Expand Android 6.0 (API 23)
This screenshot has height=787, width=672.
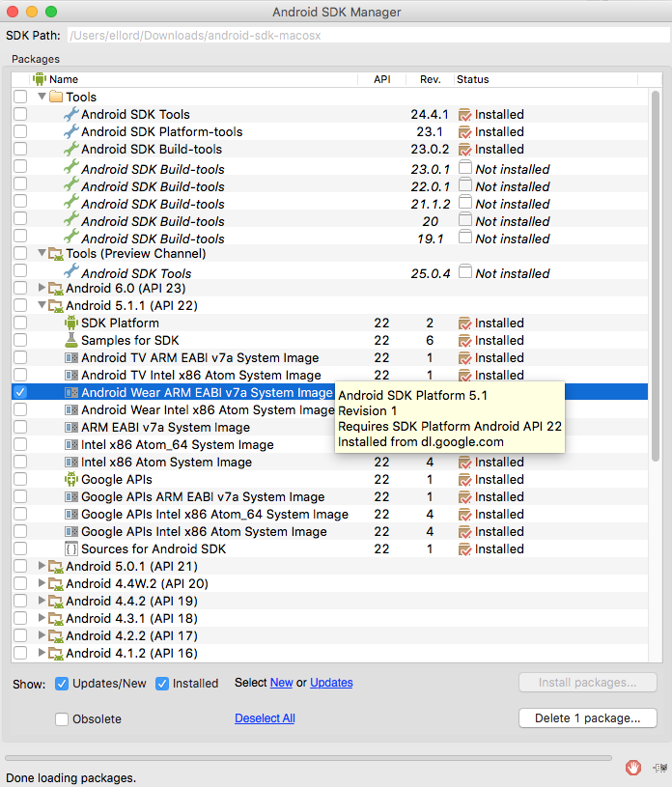click(42, 288)
